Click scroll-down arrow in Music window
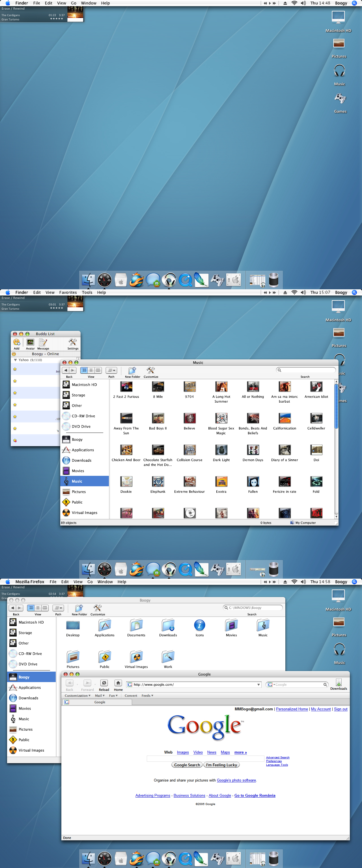The image size is (362, 868). pyautogui.click(x=336, y=517)
